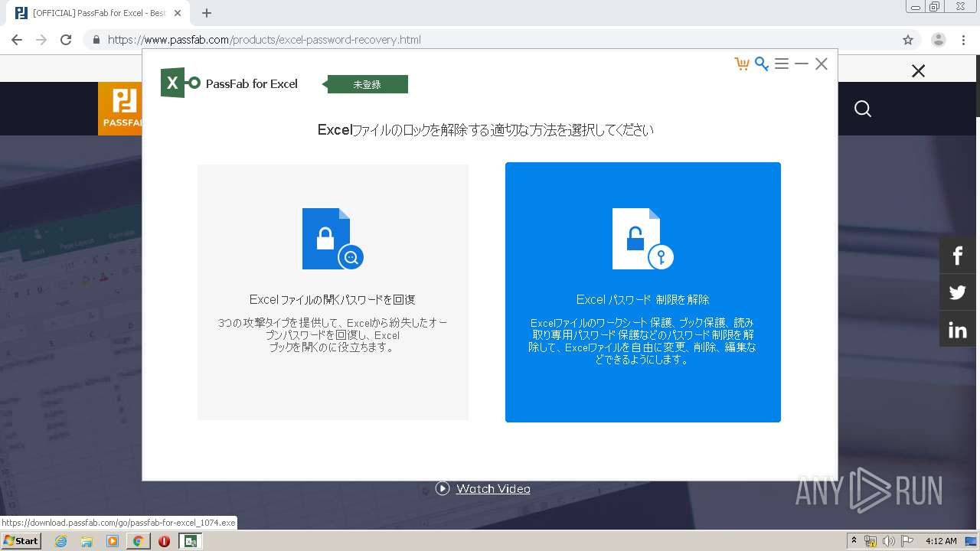The height and width of the screenshot is (551, 980).
Task: Open the file explorer taskbar icon
Action: point(87,541)
